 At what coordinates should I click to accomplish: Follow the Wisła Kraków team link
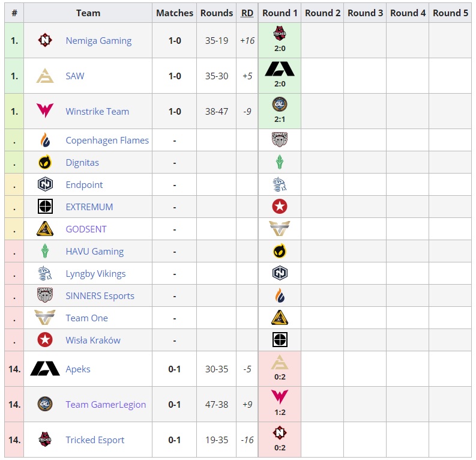tap(93, 340)
